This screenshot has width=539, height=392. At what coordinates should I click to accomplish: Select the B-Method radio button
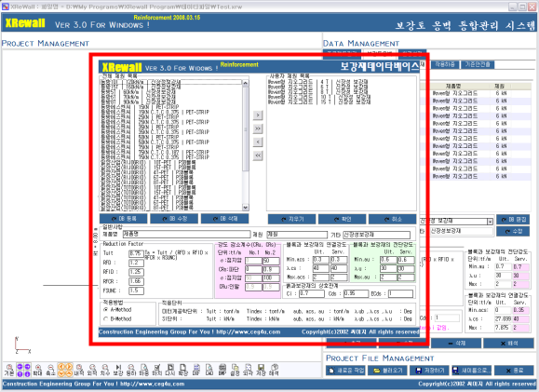106,318
